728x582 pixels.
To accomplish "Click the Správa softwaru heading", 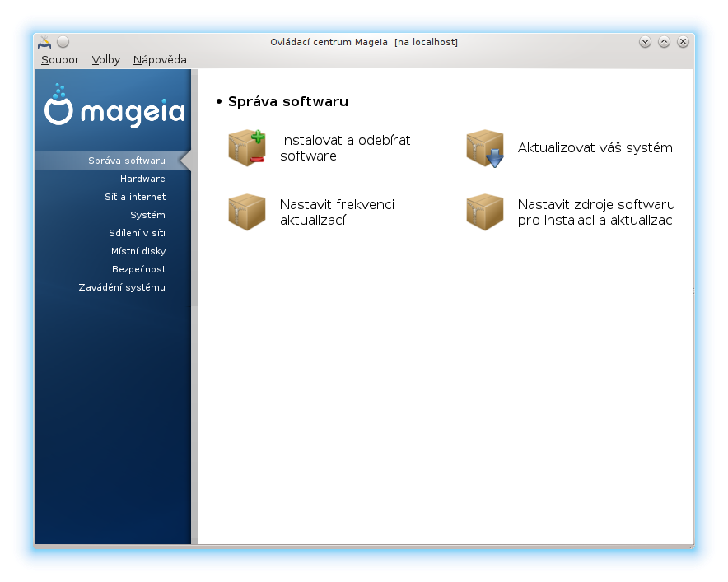I will coord(288,101).
